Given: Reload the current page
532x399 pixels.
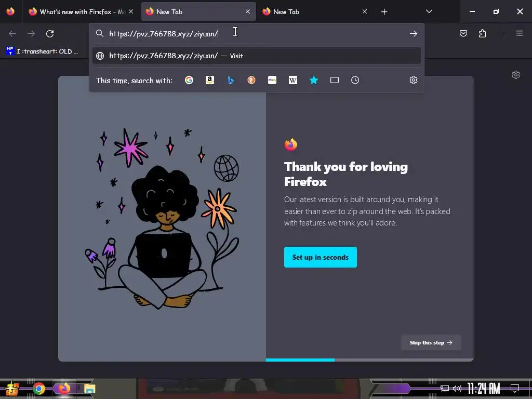Looking at the screenshot, I should [x=50, y=34].
